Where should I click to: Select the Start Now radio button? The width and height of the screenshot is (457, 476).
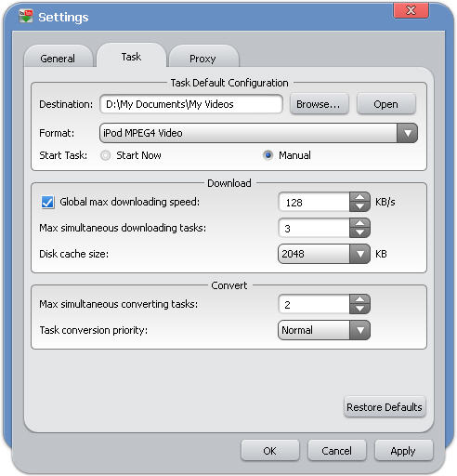click(106, 155)
